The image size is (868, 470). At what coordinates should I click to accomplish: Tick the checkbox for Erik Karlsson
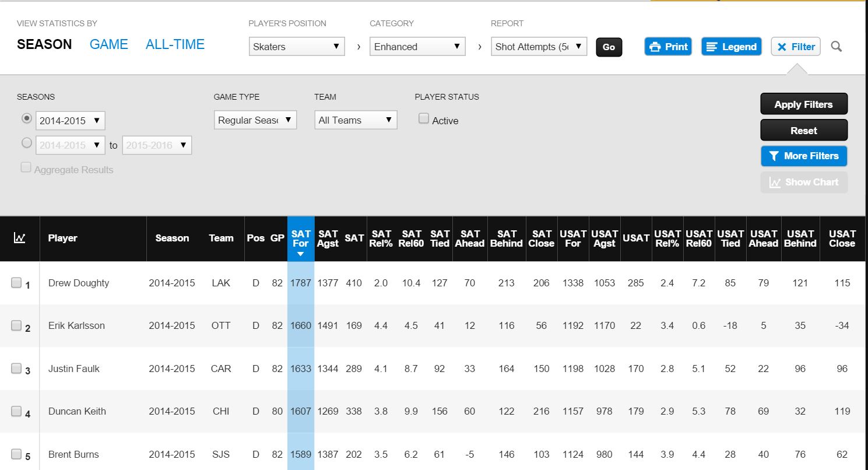(x=16, y=325)
